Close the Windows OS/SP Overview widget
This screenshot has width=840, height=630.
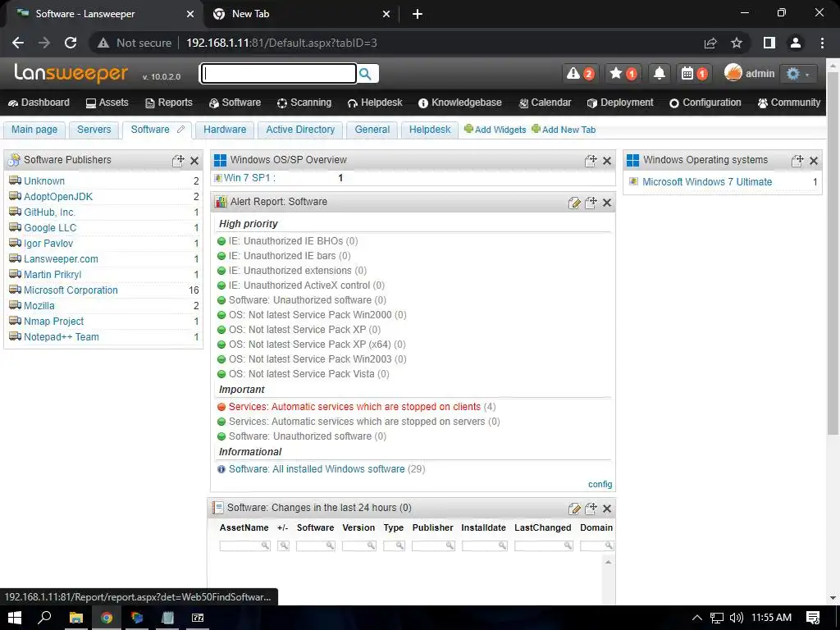click(x=607, y=161)
